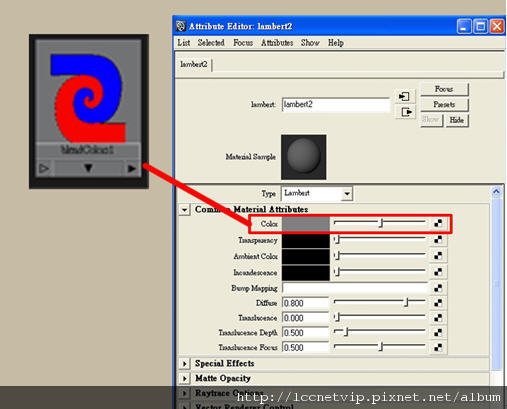Expand the Special Effects section
This screenshot has width=507, height=409.
tap(184, 363)
